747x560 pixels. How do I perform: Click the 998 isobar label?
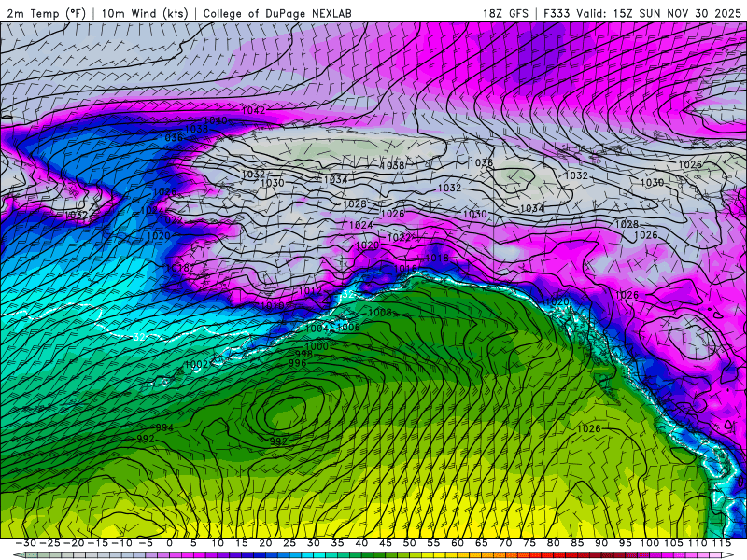304,354
